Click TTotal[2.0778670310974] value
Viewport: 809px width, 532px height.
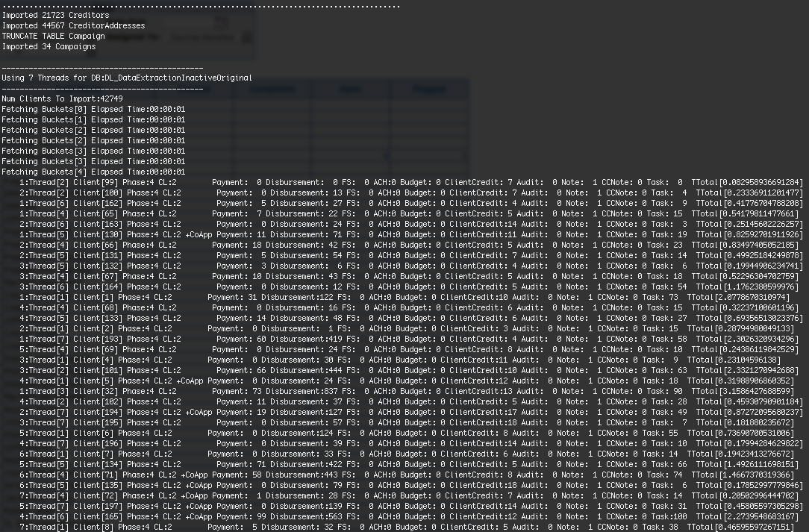(739, 297)
